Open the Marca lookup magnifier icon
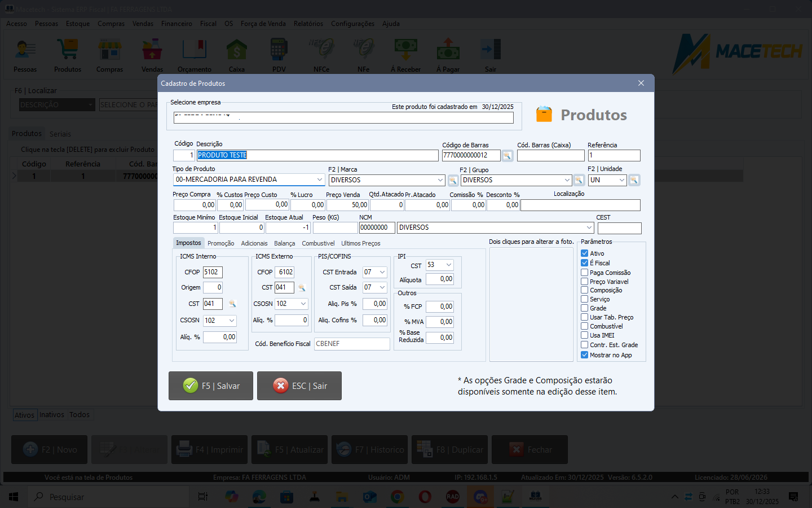This screenshot has width=812, height=508. [x=452, y=181]
